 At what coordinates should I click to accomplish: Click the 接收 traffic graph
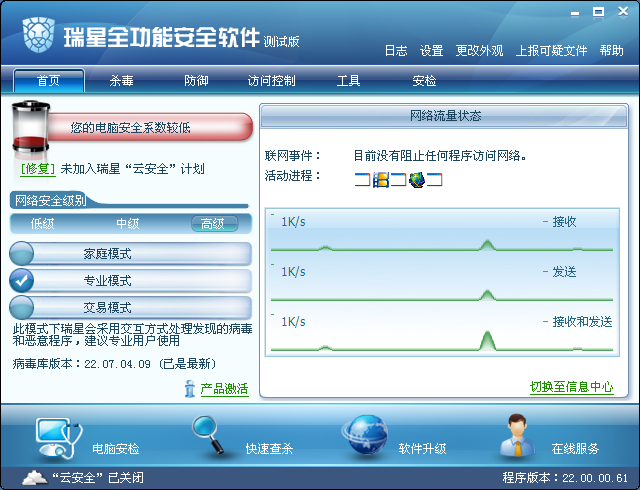[442, 232]
